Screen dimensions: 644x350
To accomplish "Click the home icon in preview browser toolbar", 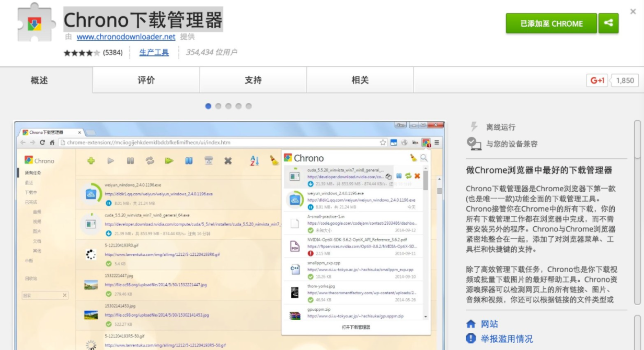I will click(52, 142).
